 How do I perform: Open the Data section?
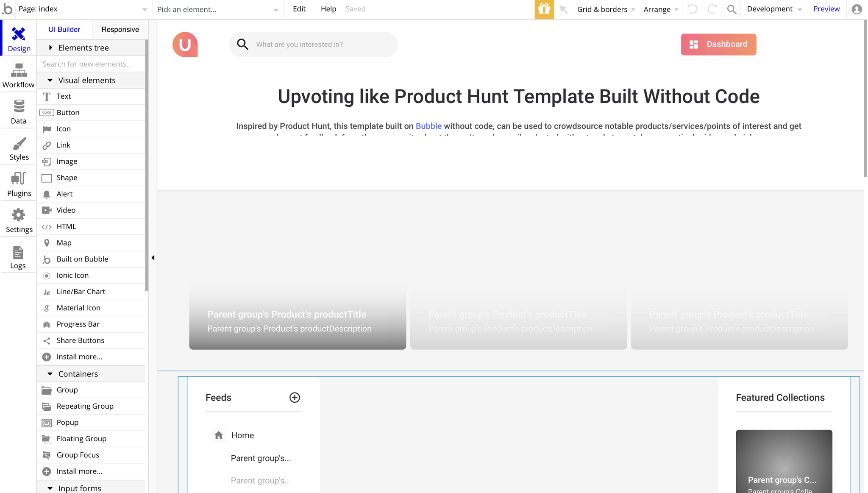pos(18,112)
